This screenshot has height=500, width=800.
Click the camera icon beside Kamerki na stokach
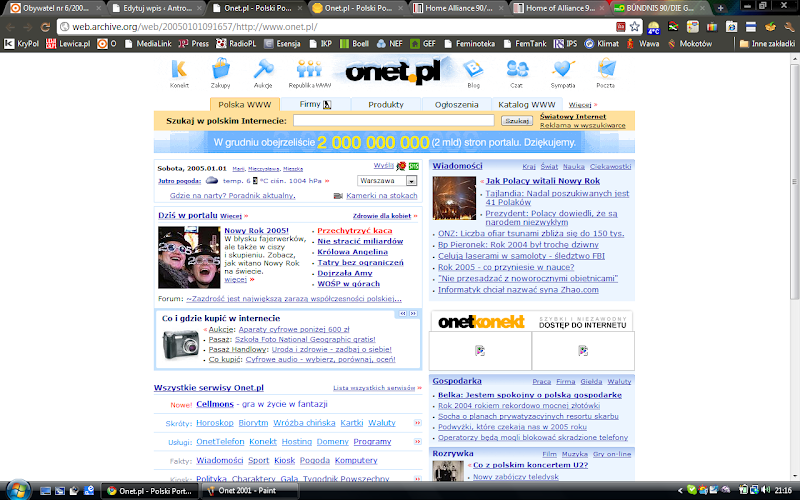coord(338,196)
